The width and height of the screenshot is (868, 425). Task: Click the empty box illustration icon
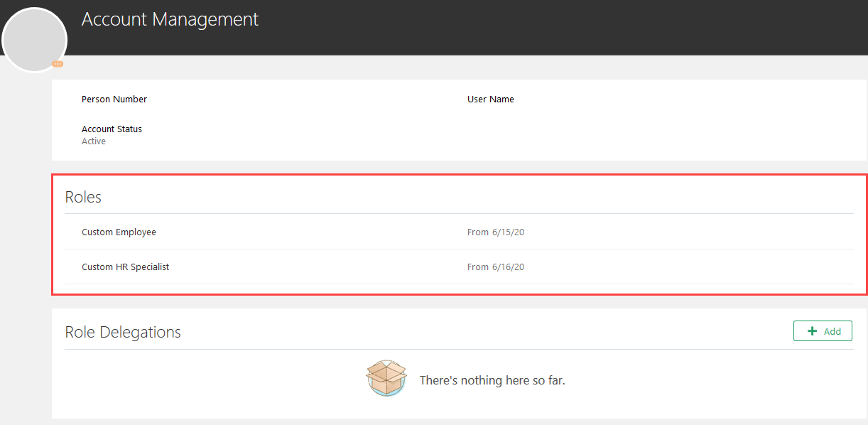click(x=386, y=377)
